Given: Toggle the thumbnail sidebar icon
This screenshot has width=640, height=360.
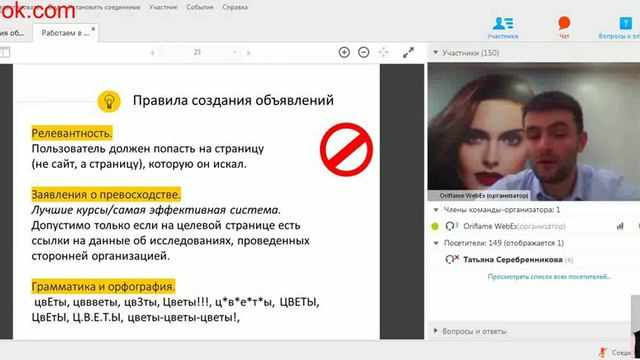Looking at the screenshot, I should [4, 52].
